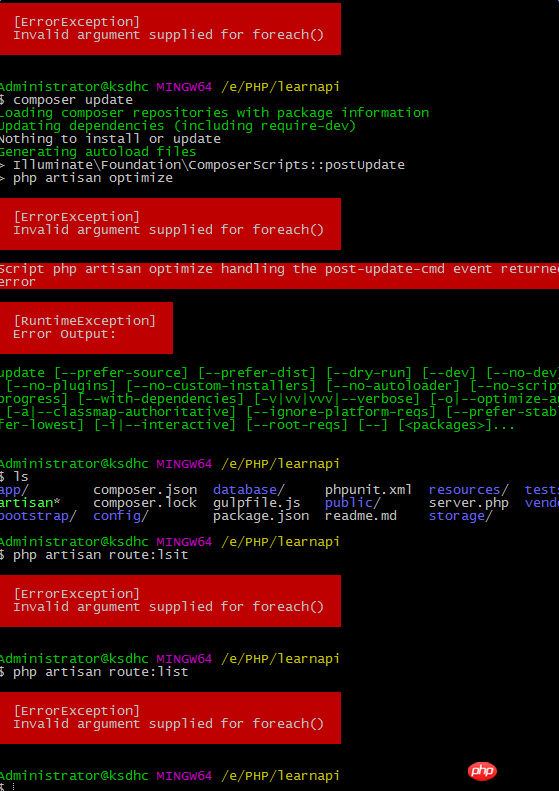Click the 'php artisan route:list' command

point(100,672)
